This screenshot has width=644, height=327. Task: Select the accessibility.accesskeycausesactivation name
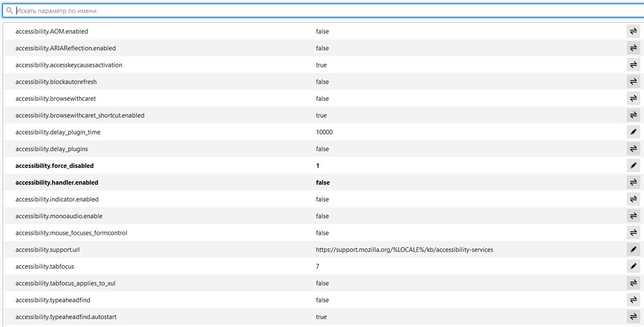pyautogui.click(x=69, y=65)
